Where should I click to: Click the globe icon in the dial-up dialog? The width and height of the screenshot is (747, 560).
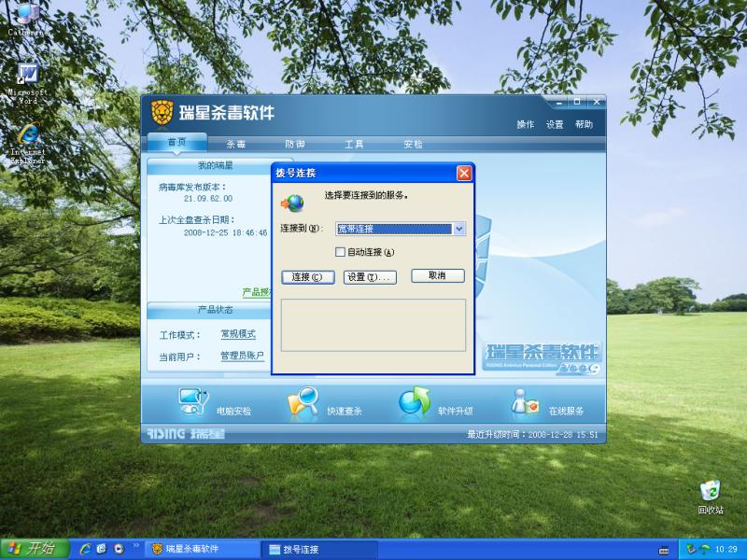pyautogui.click(x=292, y=203)
